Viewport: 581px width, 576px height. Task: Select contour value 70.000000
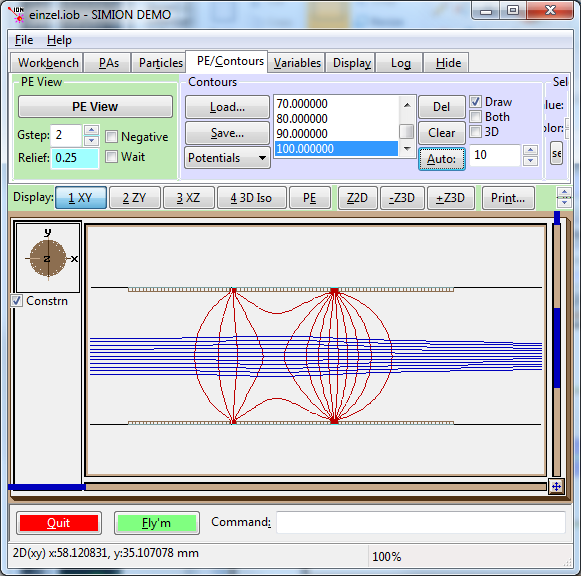(x=336, y=104)
